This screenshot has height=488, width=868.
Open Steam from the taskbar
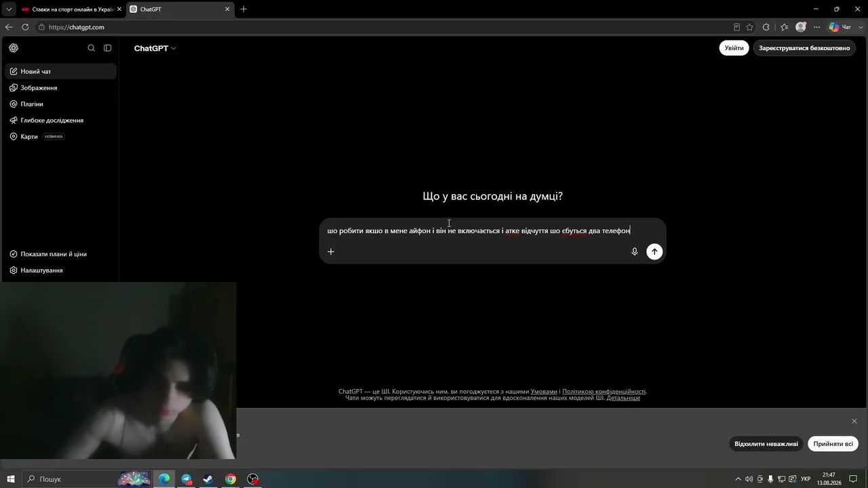(208, 479)
